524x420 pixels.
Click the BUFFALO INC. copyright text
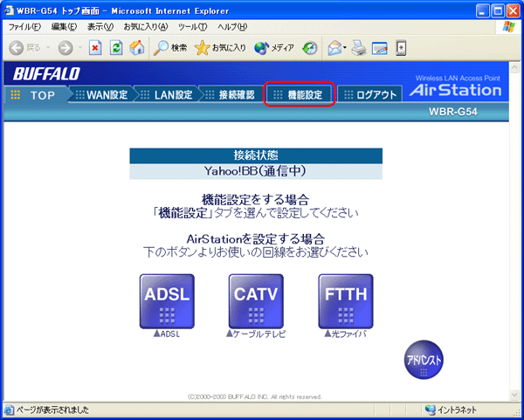(255, 397)
